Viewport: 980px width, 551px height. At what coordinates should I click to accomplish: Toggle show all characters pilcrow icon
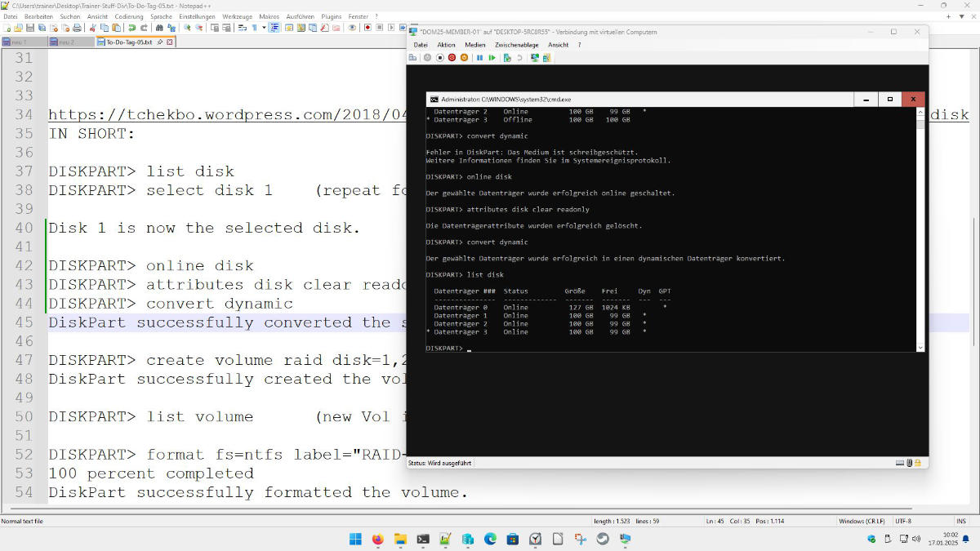[254, 27]
